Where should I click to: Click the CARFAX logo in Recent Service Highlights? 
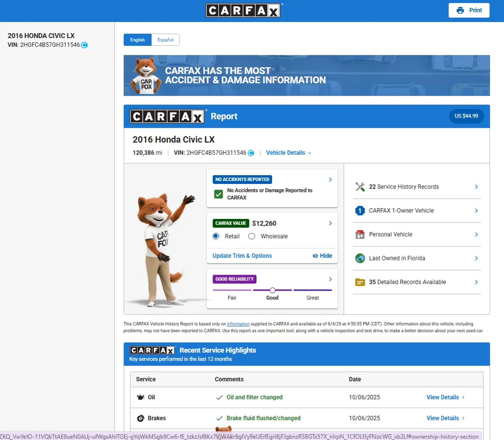152,350
